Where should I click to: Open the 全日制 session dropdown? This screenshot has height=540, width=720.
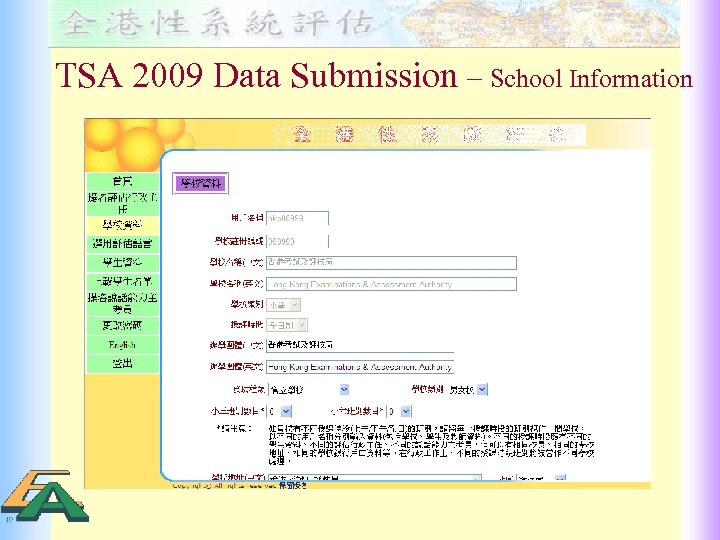click(x=287, y=325)
